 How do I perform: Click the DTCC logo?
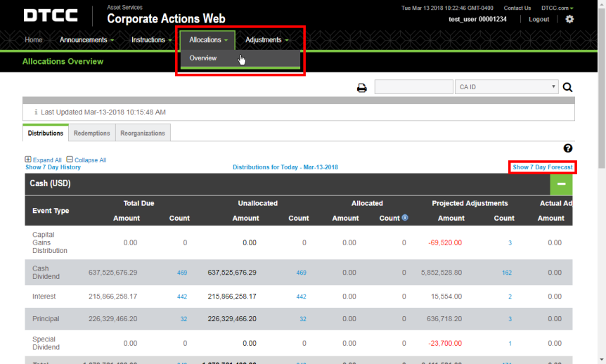tap(51, 15)
